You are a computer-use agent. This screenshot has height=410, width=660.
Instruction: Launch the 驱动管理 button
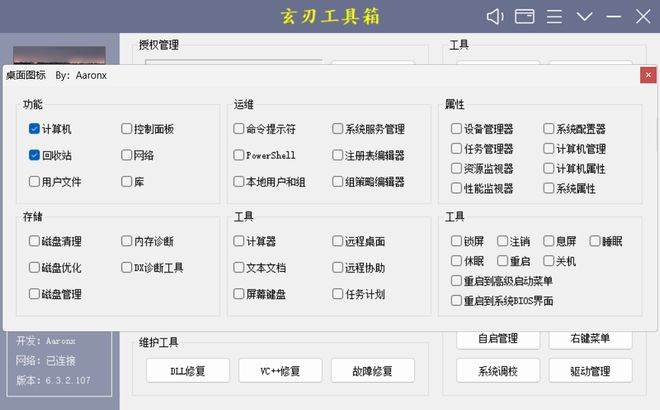591,371
